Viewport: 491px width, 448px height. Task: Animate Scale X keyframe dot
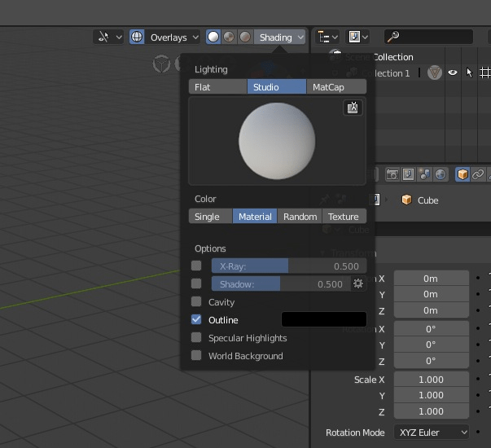pos(478,379)
